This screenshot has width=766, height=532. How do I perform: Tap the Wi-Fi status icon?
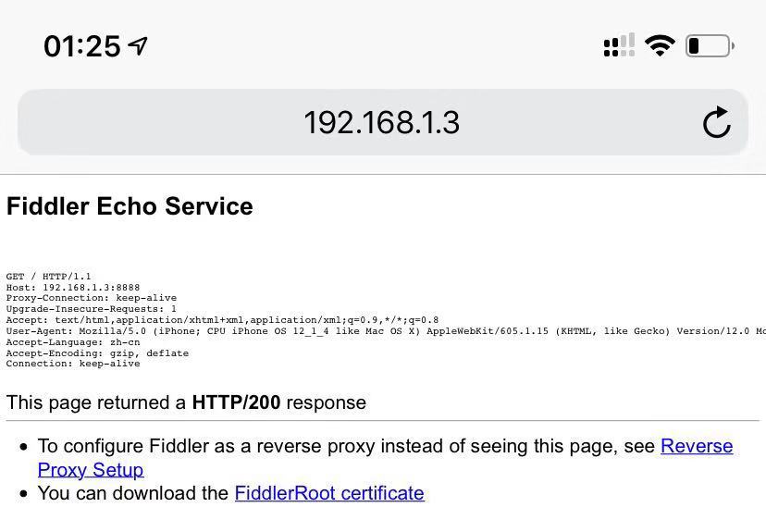(660, 45)
